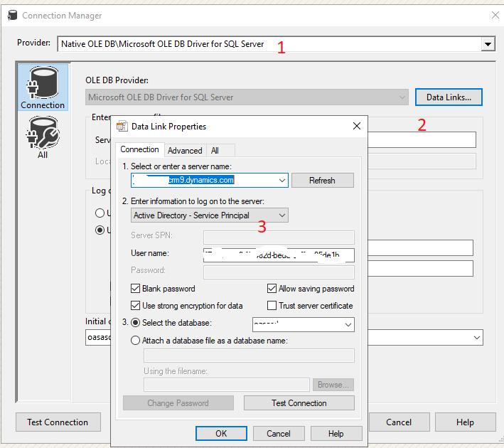Click the disabled OLE DB Provider dropdown
504x448 pixels.
tap(247, 97)
